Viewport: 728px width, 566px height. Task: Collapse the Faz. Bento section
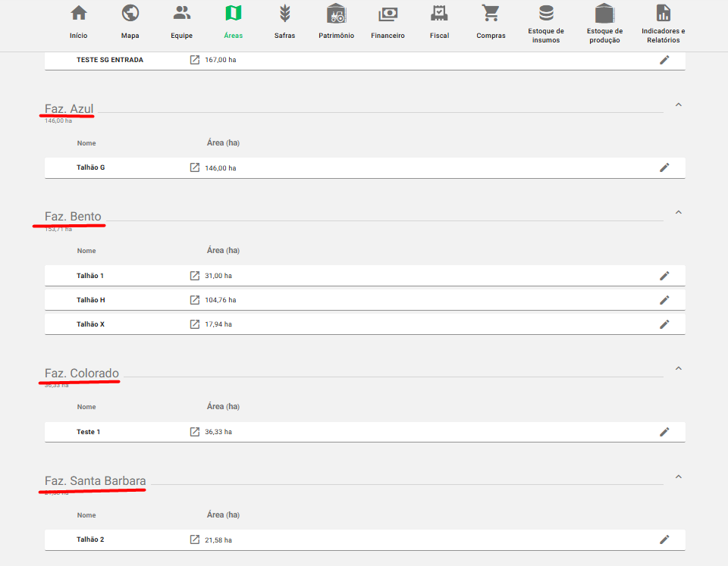point(679,212)
